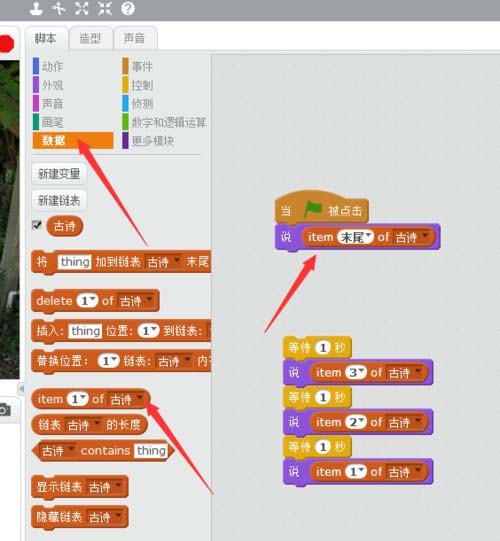Open the position dropdown in the 插入 block
The height and width of the screenshot is (541, 500).
[x=148, y=331]
